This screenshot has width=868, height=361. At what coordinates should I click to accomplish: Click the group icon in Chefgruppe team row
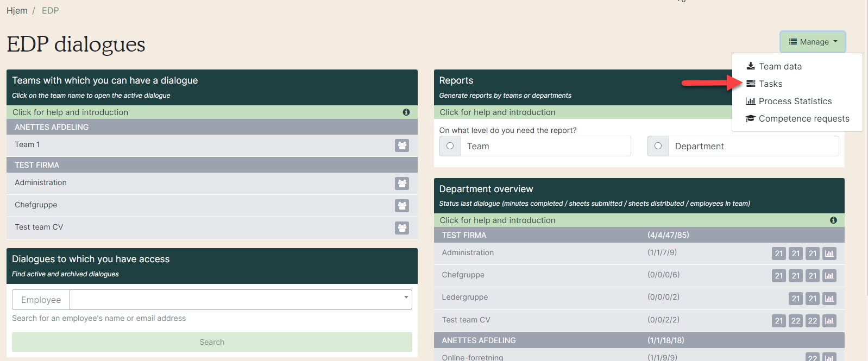pyautogui.click(x=402, y=206)
